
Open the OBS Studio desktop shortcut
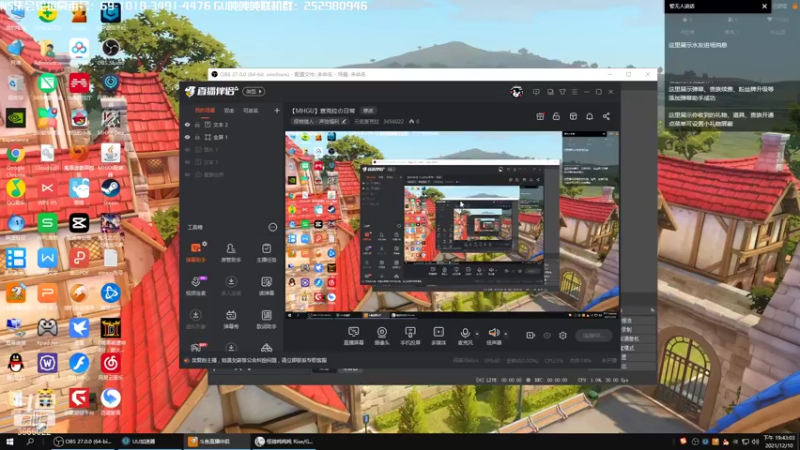pos(110,51)
